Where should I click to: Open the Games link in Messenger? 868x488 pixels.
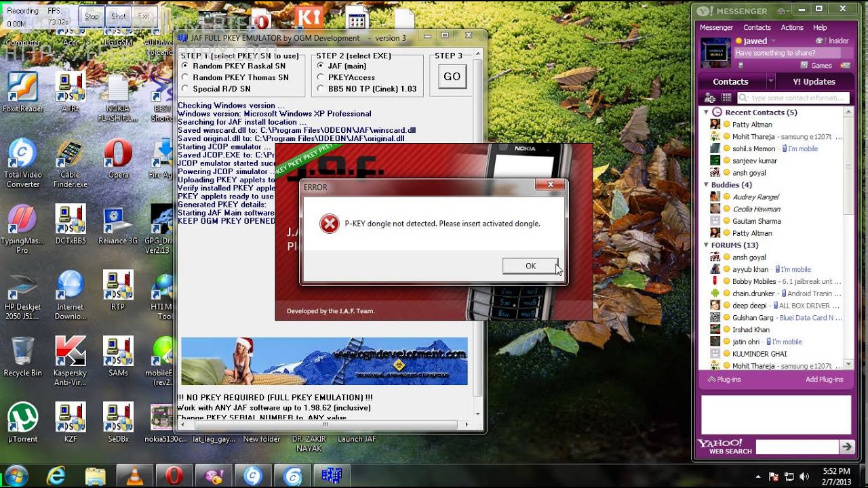pos(816,66)
